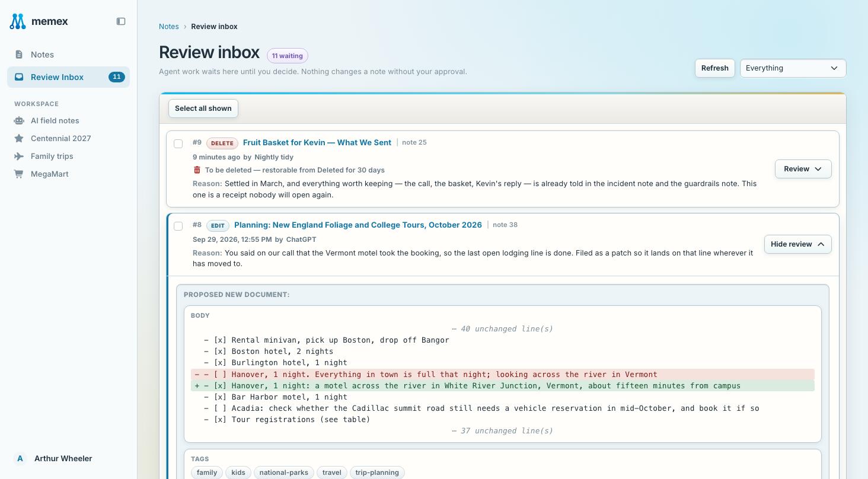Click the star icon beside Centennial 2027

point(19,138)
